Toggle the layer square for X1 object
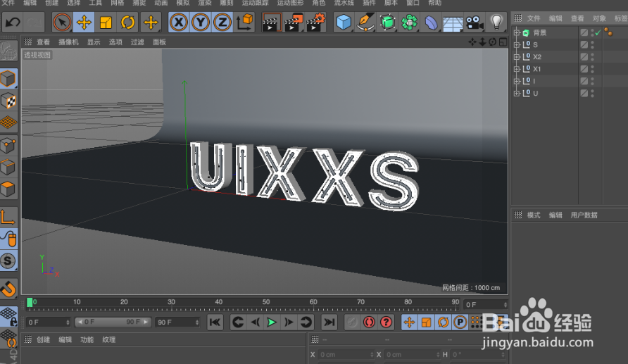 coord(584,69)
